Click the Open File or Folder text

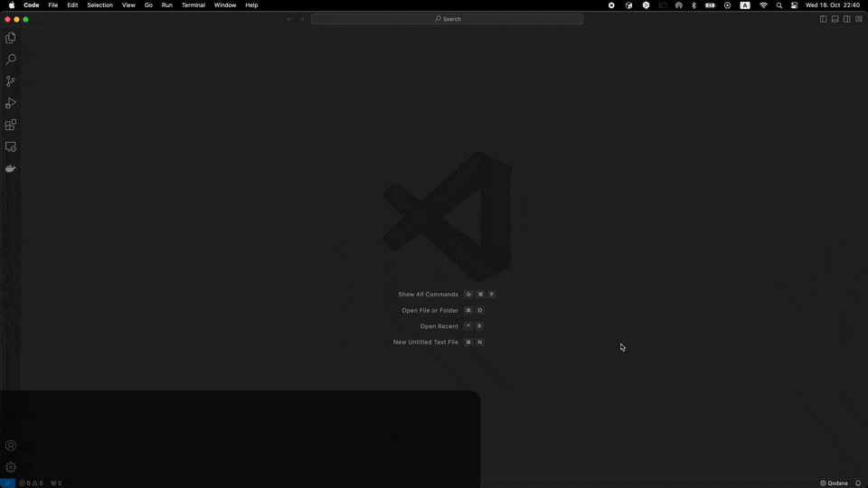(429, 310)
